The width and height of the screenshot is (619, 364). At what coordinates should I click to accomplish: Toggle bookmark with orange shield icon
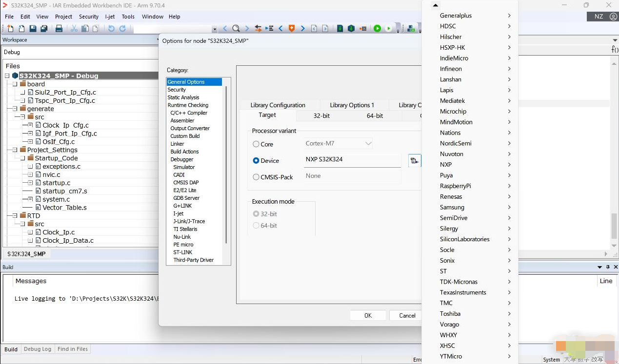292,29
